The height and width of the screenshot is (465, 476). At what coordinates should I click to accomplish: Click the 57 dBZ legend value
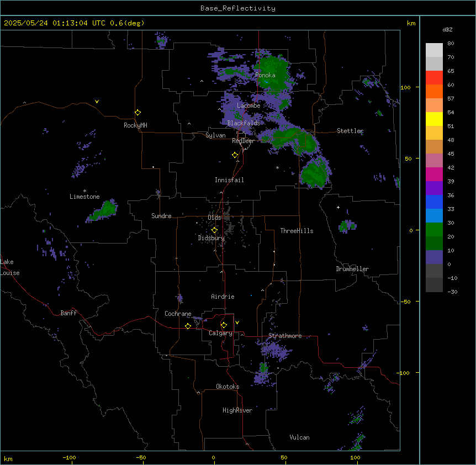pos(451,99)
